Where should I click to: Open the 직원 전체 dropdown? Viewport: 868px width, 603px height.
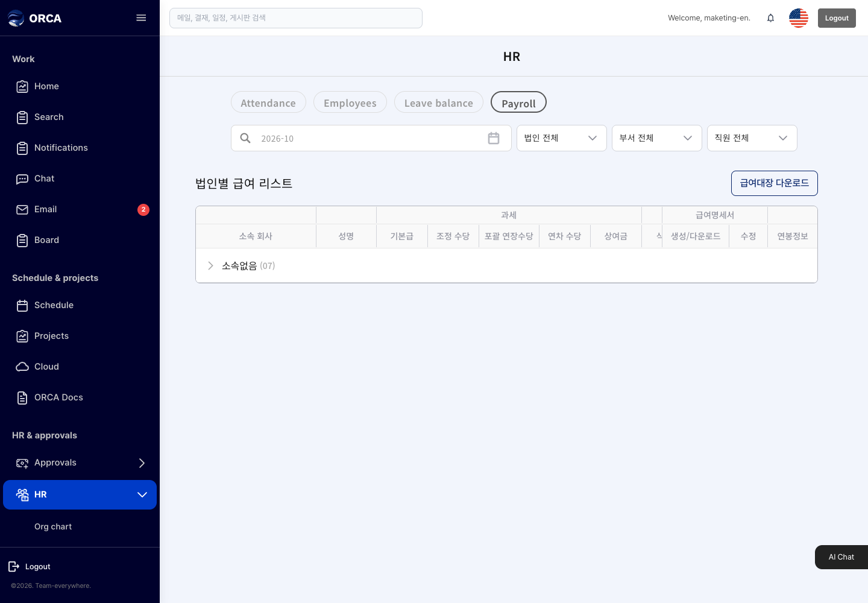point(752,138)
